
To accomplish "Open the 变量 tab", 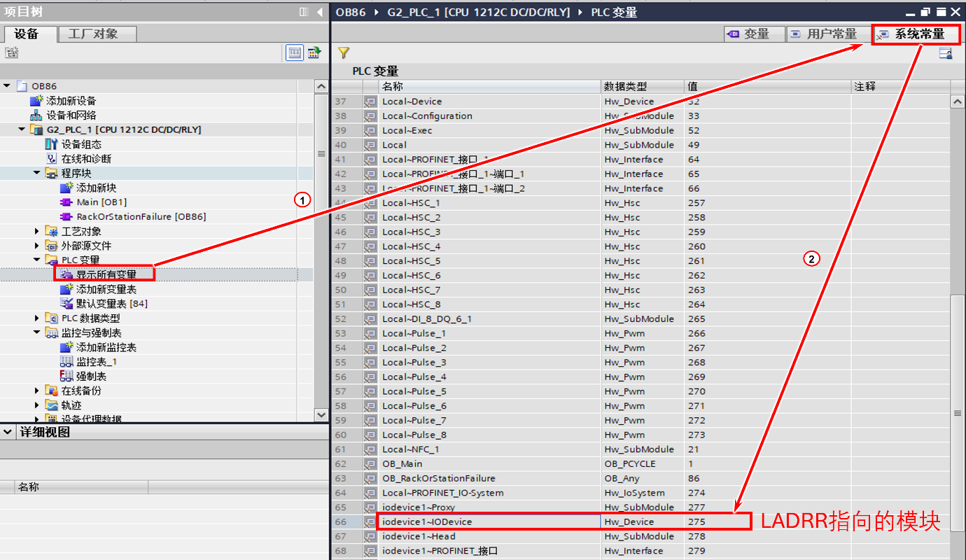I will click(748, 34).
